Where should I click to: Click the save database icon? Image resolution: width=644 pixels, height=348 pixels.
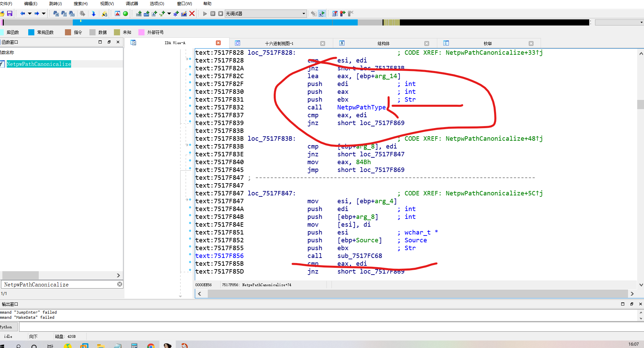pyautogui.click(x=10, y=14)
